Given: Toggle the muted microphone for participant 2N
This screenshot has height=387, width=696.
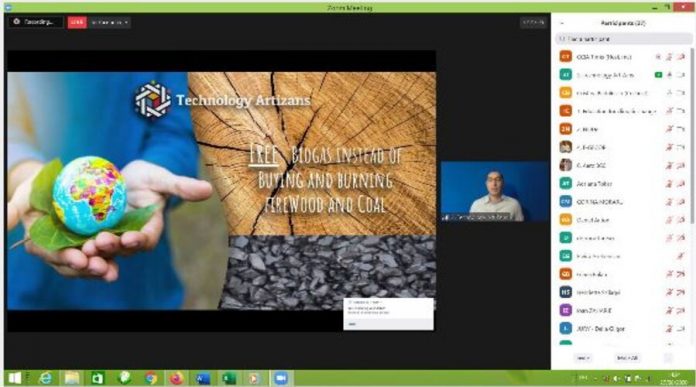Looking at the screenshot, I should [x=669, y=129].
